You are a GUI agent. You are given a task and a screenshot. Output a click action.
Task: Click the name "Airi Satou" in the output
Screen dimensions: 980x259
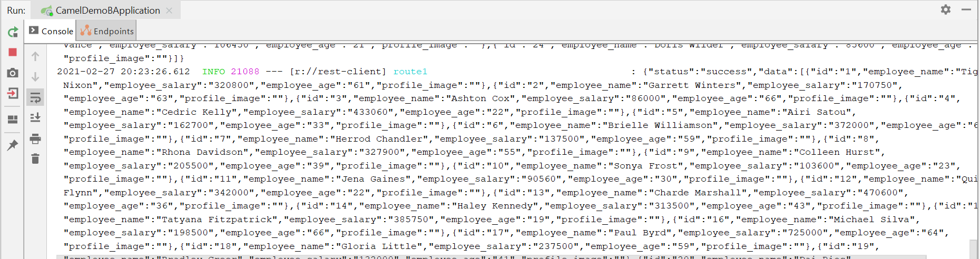(x=817, y=112)
